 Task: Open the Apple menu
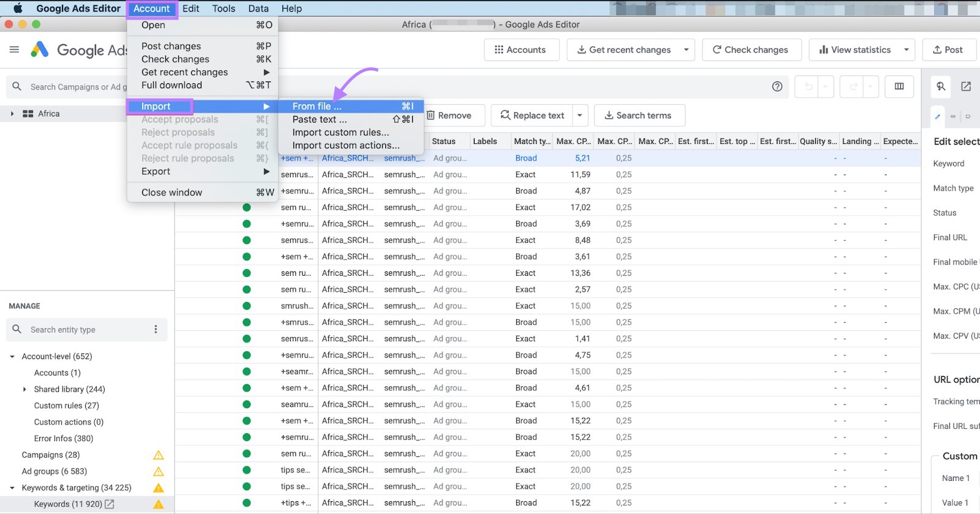click(18, 8)
